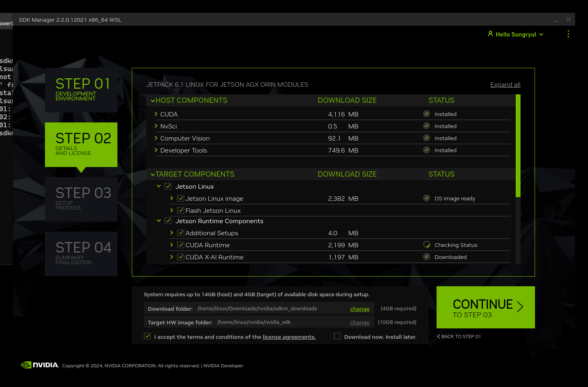Click the components list green scrollbar

(518, 146)
